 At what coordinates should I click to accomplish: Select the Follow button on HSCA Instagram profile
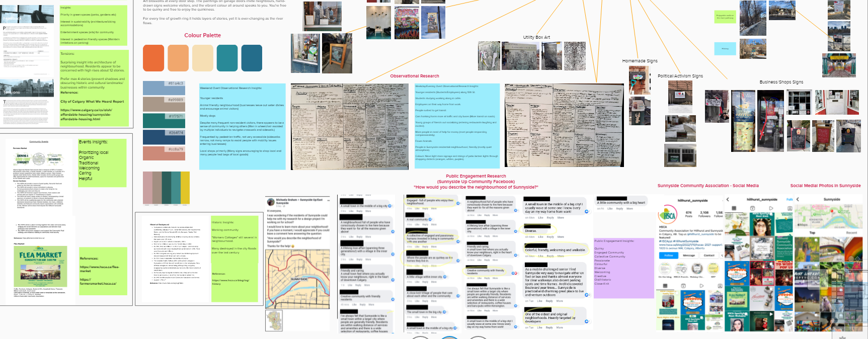point(668,256)
